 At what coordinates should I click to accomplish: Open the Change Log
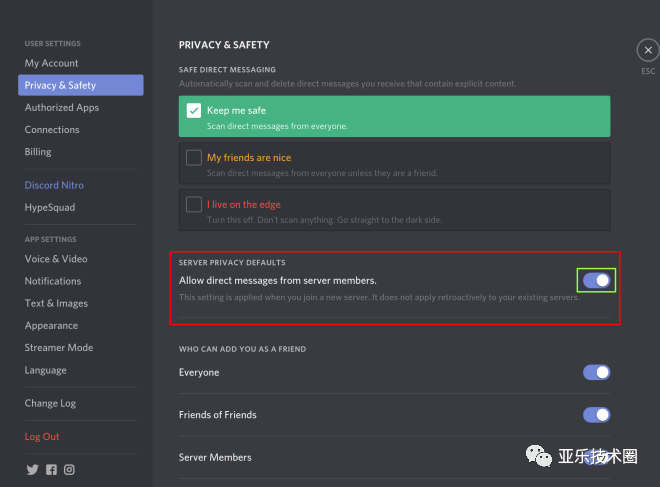[50, 403]
